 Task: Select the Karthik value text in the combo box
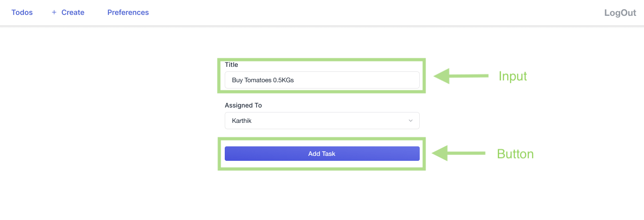click(241, 121)
